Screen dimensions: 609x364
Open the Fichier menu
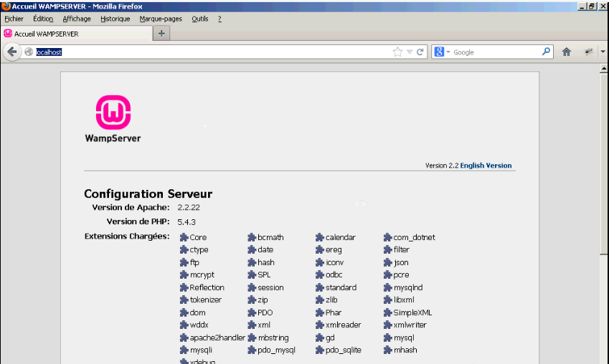[x=14, y=19]
